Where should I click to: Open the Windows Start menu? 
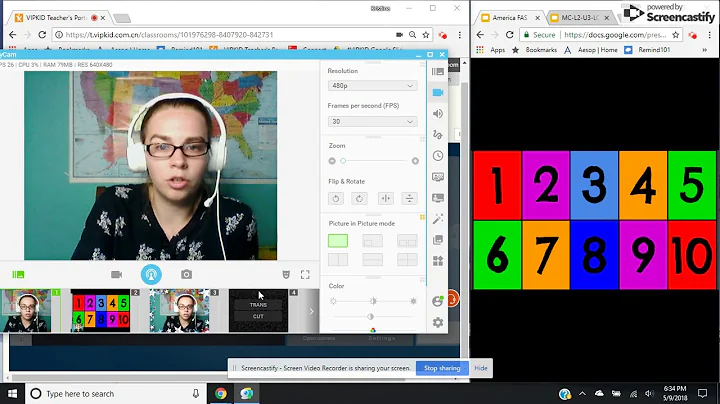(12, 393)
